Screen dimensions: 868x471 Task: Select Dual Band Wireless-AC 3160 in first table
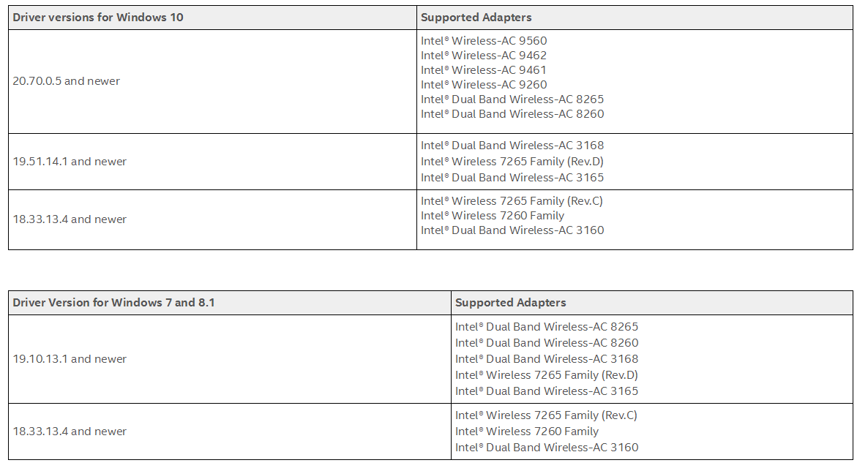pyautogui.click(x=512, y=230)
